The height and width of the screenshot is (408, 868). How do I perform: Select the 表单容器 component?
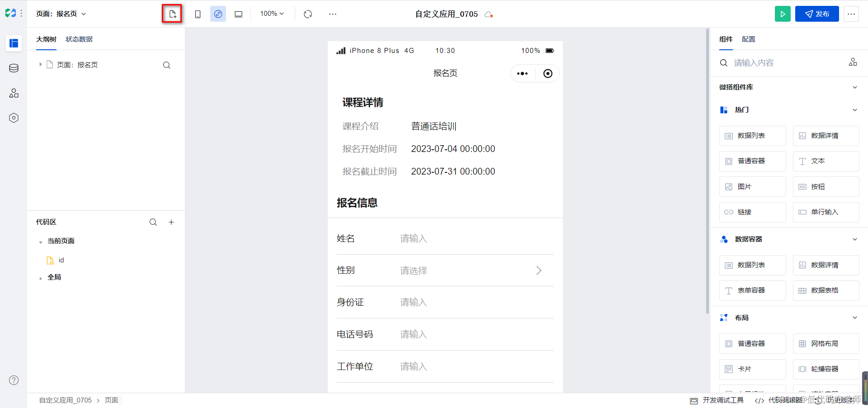[x=753, y=290]
